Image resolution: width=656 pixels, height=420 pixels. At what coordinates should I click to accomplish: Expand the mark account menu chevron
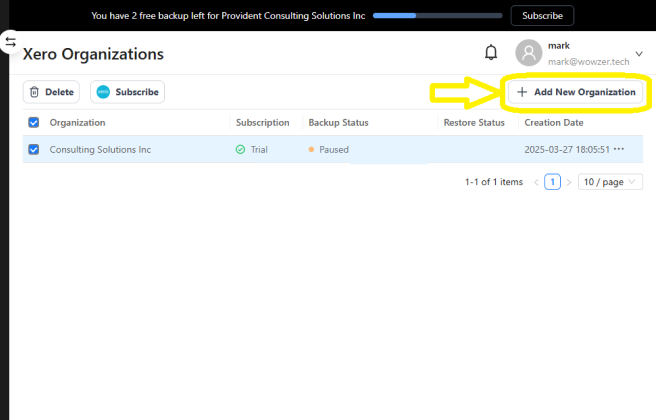pos(639,53)
